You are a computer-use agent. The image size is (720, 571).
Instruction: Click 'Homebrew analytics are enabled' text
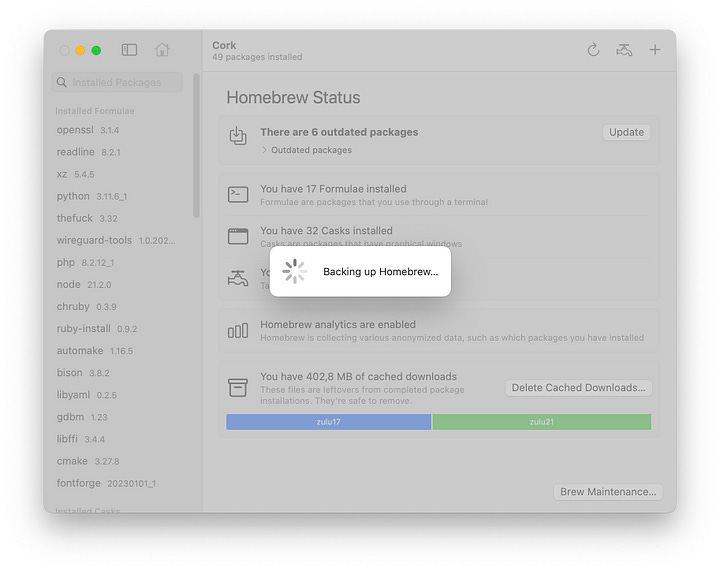pos(338,324)
